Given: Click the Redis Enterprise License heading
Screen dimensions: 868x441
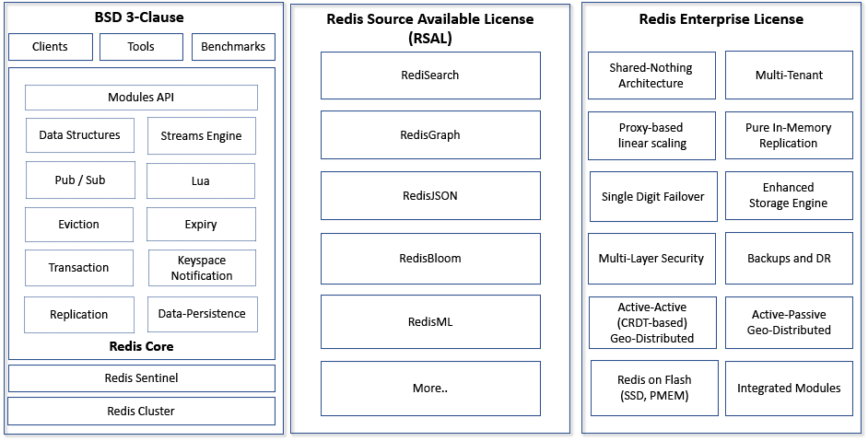Looking at the screenshot, I should (721, 19).
